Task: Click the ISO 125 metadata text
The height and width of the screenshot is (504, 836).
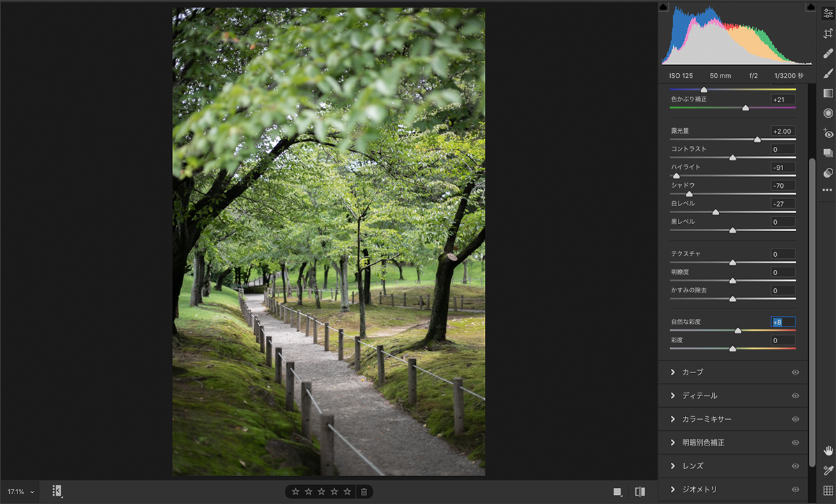Action: 681,75
